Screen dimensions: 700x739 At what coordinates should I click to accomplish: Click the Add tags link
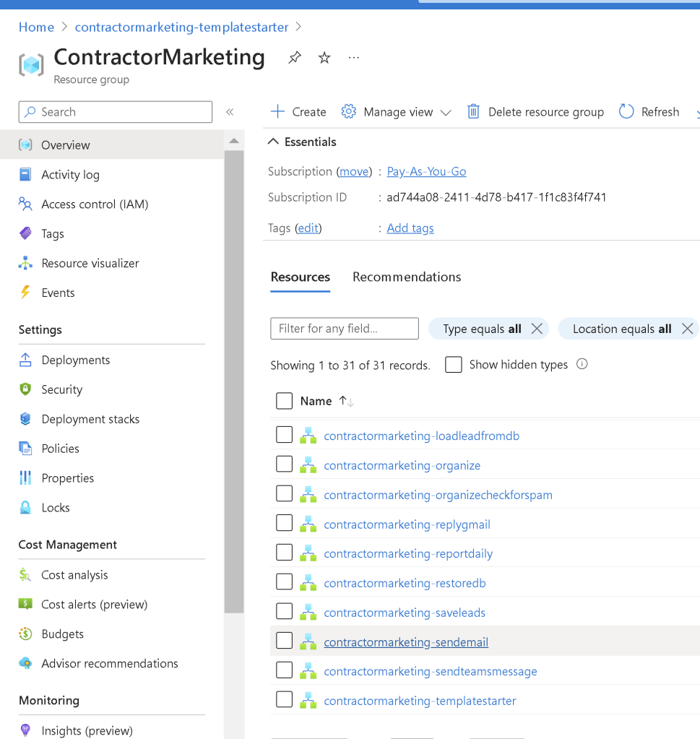pos(410,228)
